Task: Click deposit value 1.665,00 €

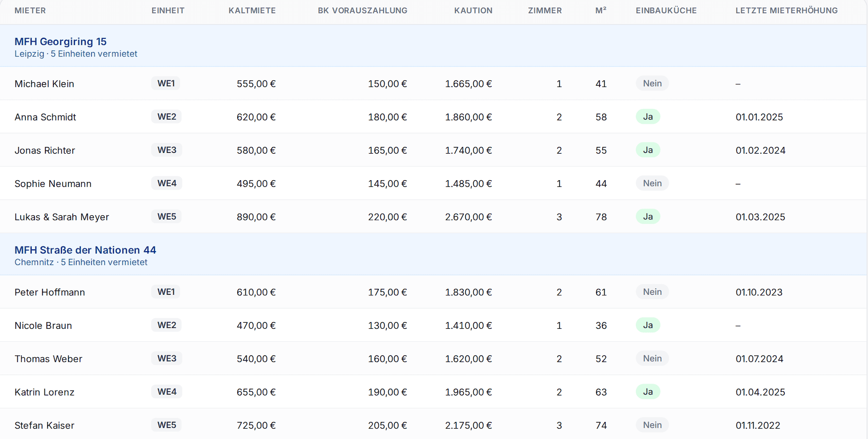Action: coord(469,84)
